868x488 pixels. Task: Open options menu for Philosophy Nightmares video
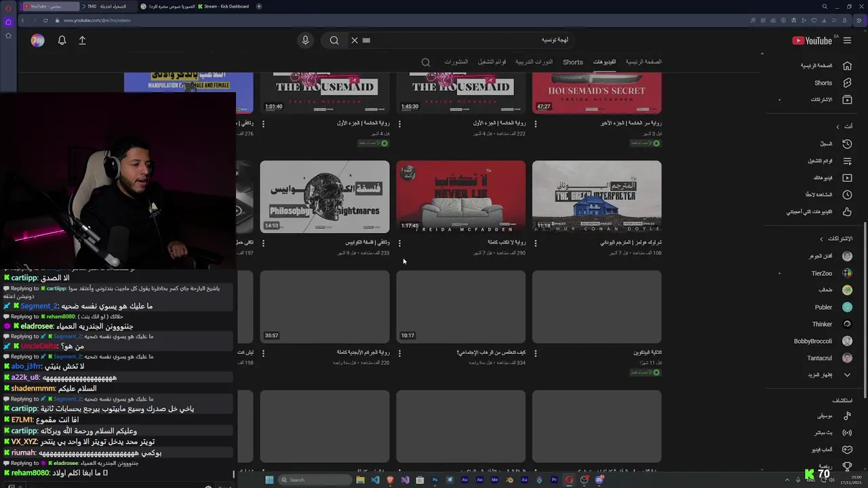click(263, 243)
